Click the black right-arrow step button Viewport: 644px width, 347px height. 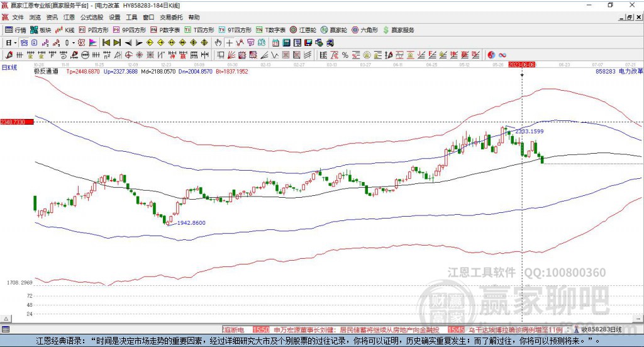pyautogui.click(x=139, y=43)
